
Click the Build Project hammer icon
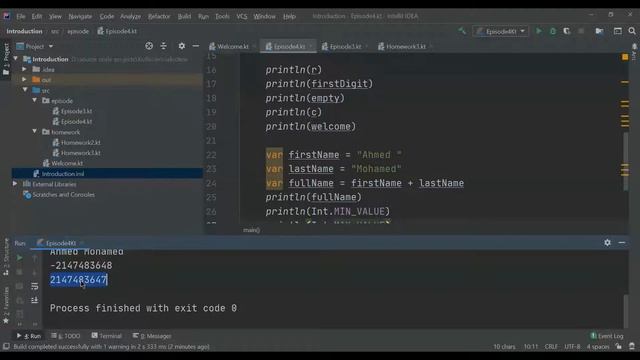tap(462, 31)
